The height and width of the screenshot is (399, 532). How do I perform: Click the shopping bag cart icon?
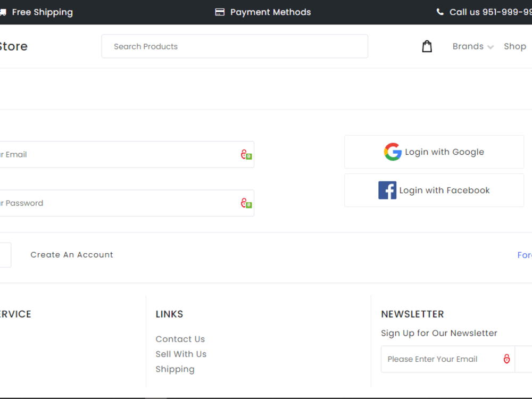tap(427, 46)
